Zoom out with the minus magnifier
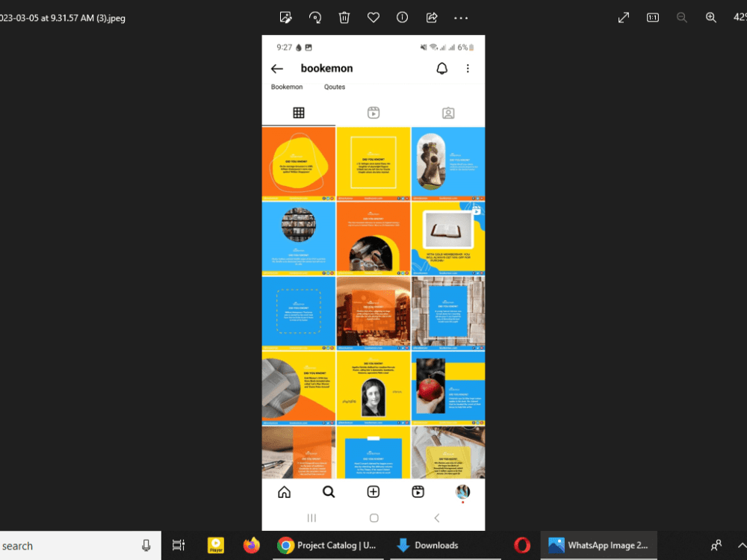Image resolution: width=747 pixels, height=560 pixels. (x=682, y=18)
